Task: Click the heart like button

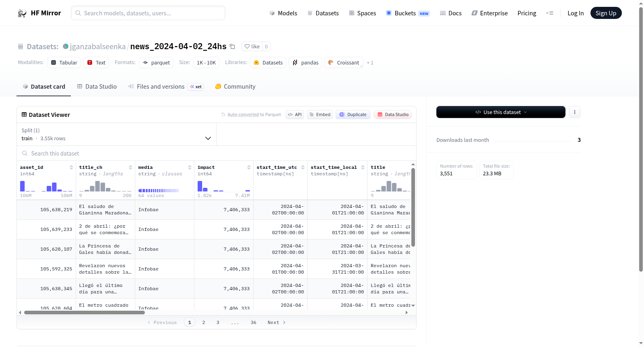Action: 252,46
